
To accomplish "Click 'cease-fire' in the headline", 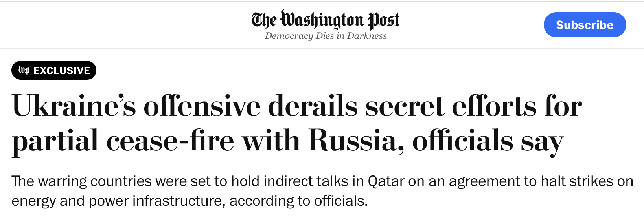I will (170, 141).
